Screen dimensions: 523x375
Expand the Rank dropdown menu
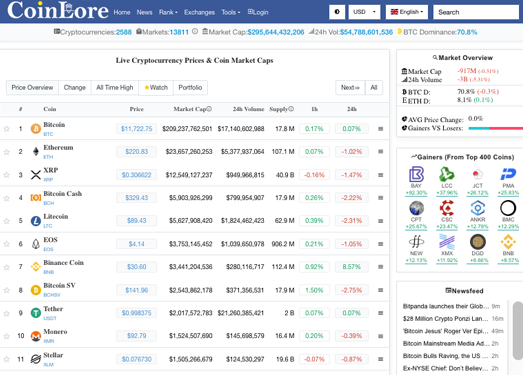click(x=168, y=12)
